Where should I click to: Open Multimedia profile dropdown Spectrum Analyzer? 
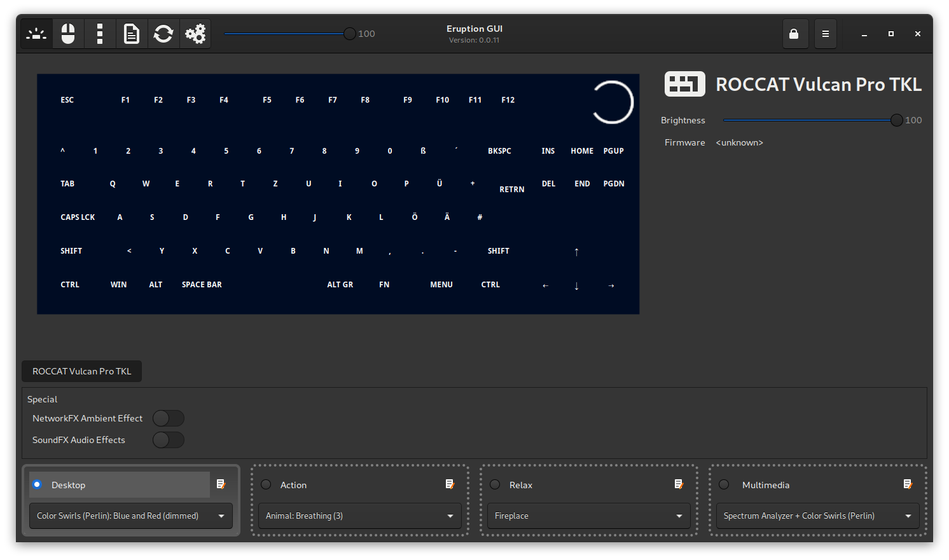818,516
